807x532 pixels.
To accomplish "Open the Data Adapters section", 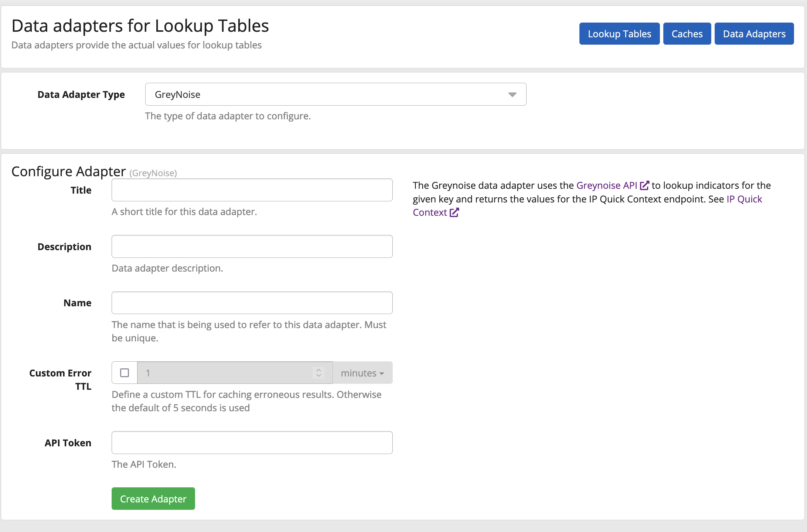I will point(754,34).
